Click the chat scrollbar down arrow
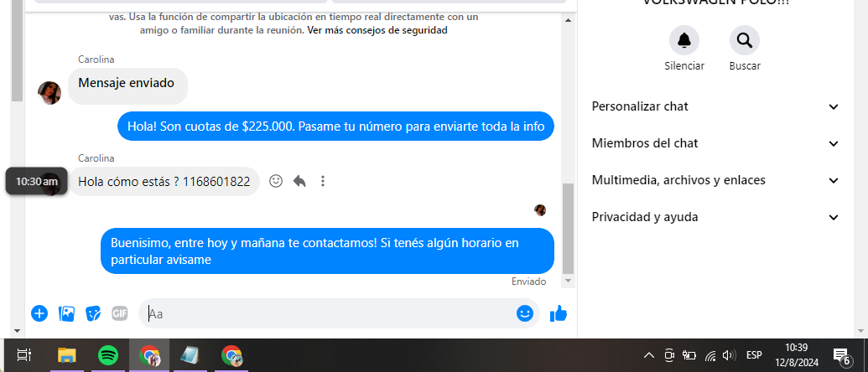Image resolution: width=868 pixels, height=372 pixels. (568, 282)
